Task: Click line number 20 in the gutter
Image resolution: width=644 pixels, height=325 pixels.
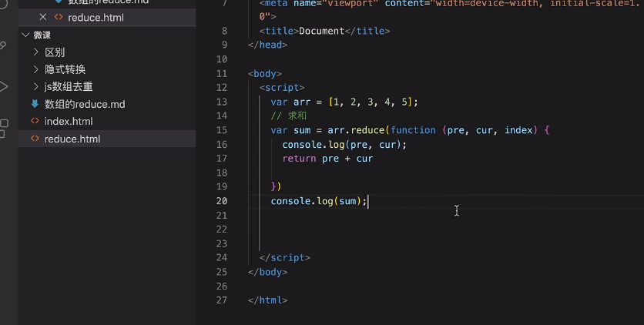Action: [222, 201]
